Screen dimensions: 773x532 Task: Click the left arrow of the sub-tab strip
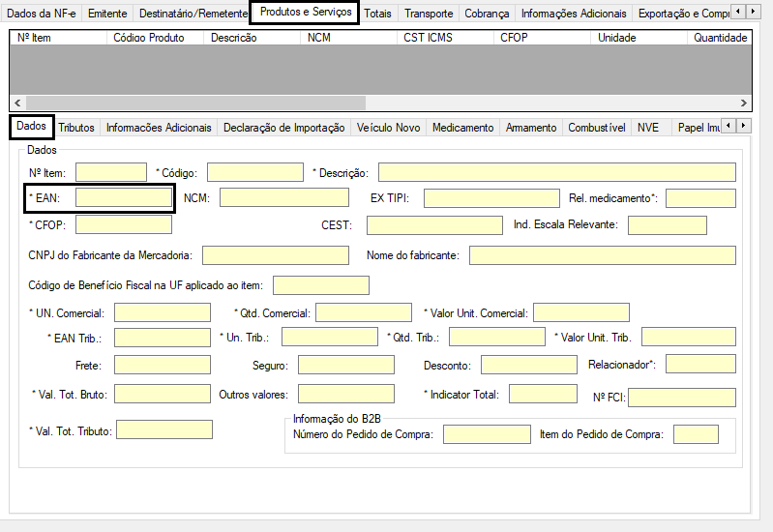728,126
